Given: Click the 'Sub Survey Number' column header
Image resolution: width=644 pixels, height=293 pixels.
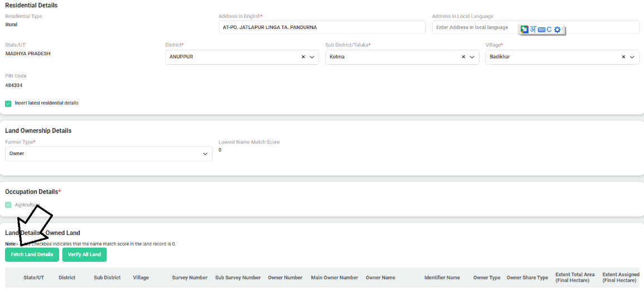Looking at the screenshot, I should coord(238,277).
